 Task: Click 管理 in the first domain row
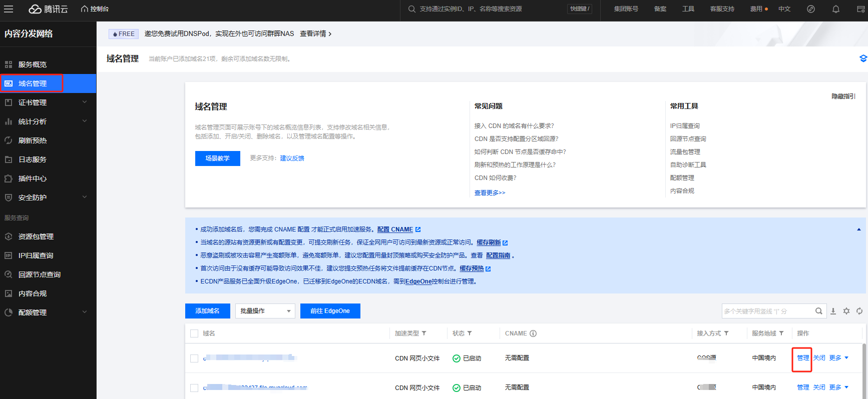pos(803,358)
